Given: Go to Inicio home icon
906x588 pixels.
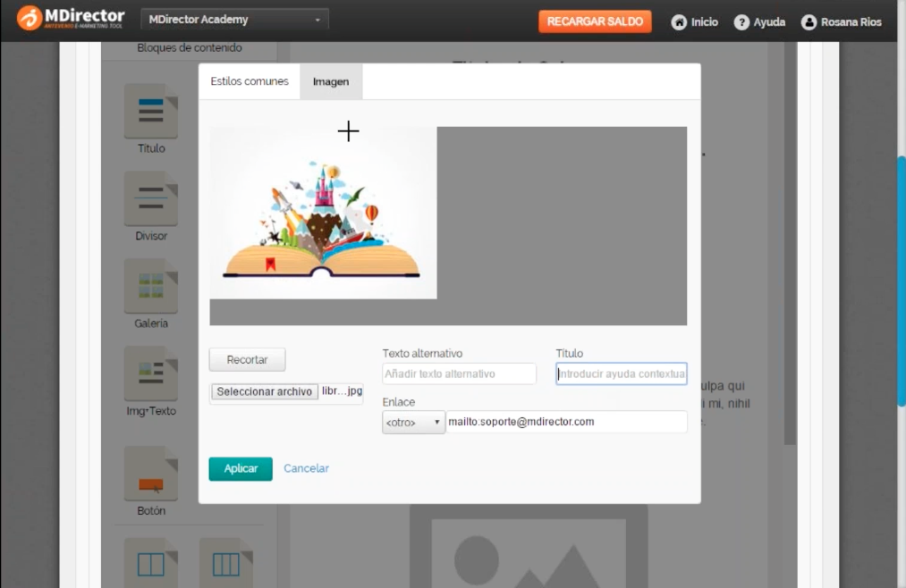Looking at the screenshot, I should (x=679, y=22).
